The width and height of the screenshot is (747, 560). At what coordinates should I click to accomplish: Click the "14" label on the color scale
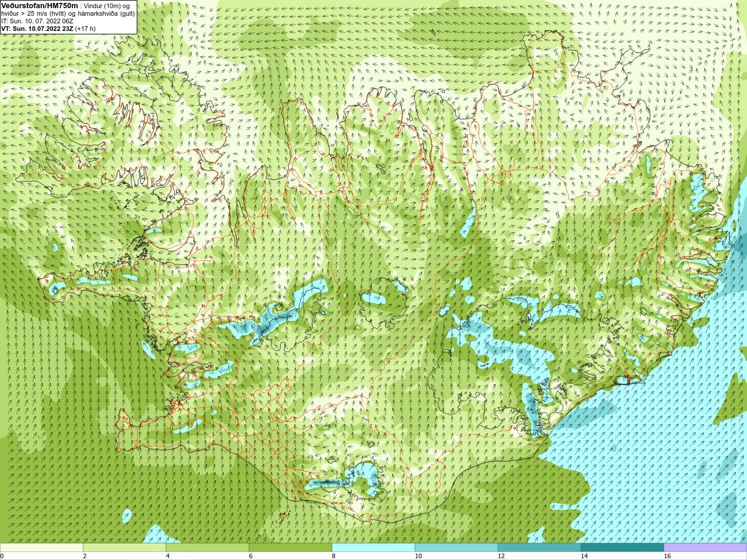[584, 556]
